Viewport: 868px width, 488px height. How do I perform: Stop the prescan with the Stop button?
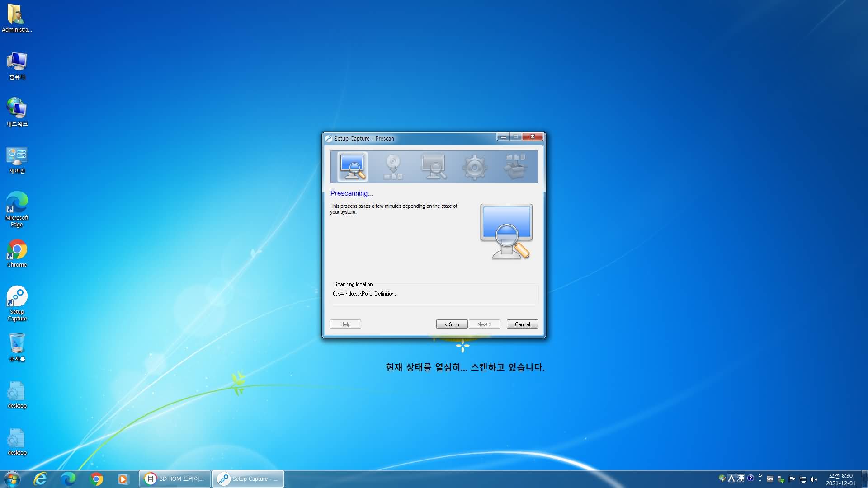(452, 324)
